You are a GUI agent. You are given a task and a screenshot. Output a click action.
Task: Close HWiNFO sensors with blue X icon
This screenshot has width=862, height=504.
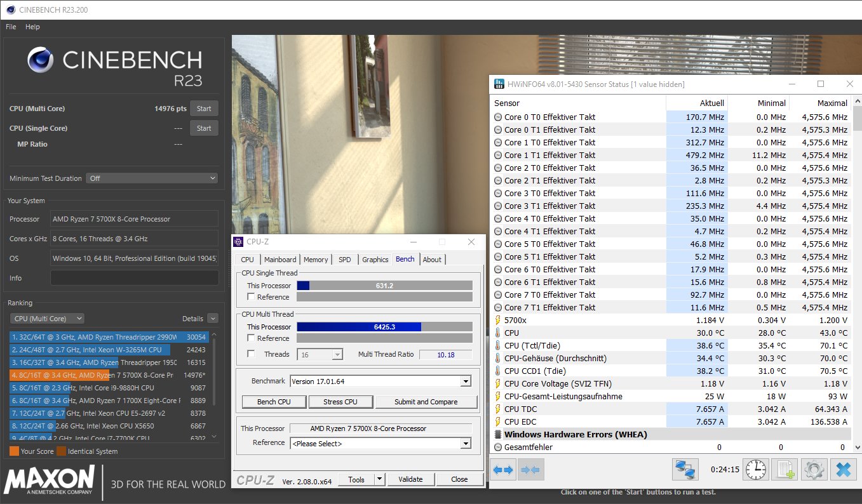tap(844, 470)
